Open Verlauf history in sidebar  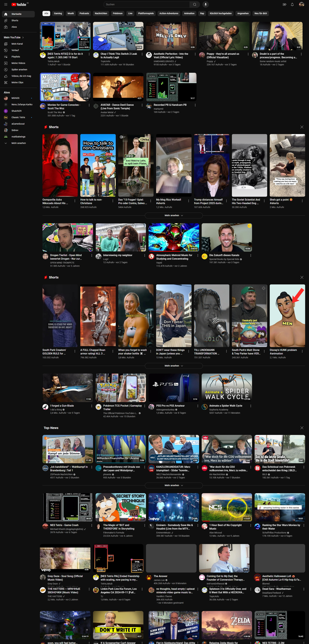[x=18, y=50]
